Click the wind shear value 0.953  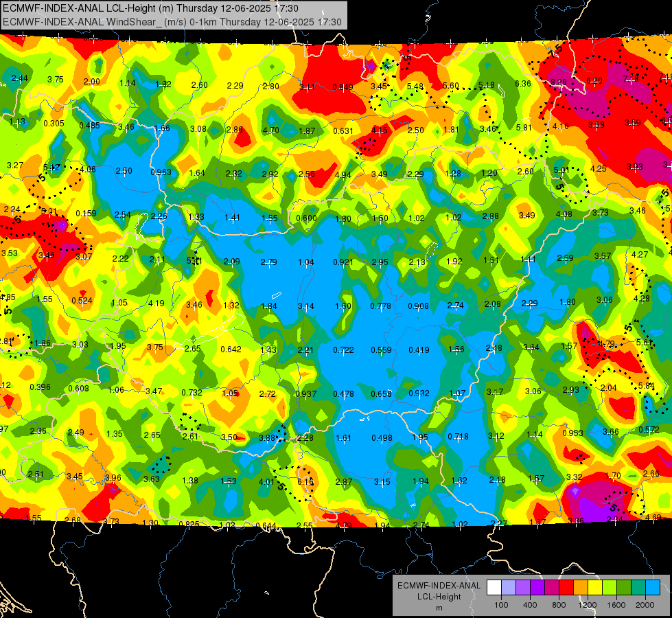(573, 433)
